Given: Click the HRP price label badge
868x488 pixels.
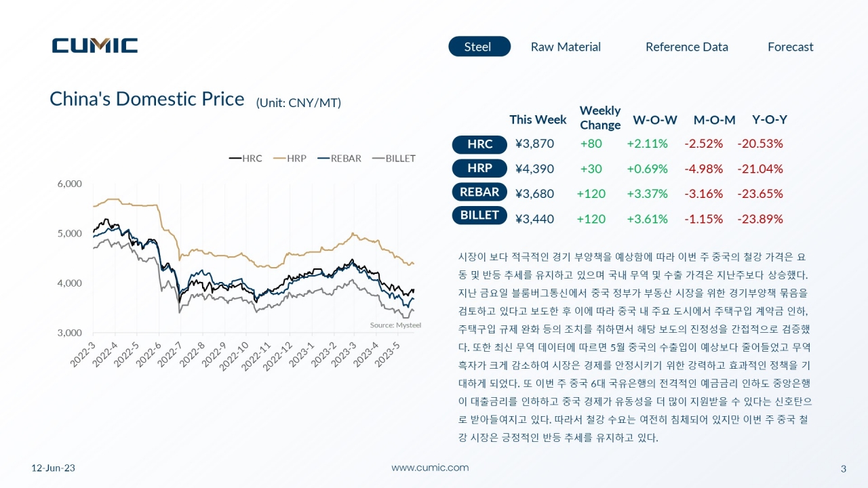Looking at the screenshot, I should click(x=479, y=168).
